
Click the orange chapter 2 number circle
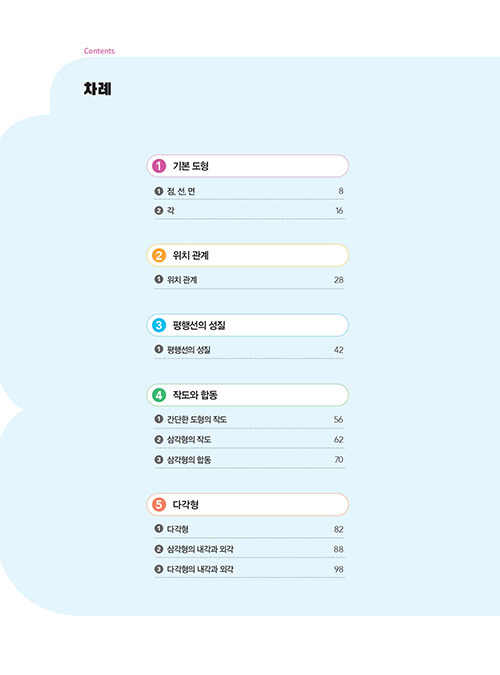159,255
